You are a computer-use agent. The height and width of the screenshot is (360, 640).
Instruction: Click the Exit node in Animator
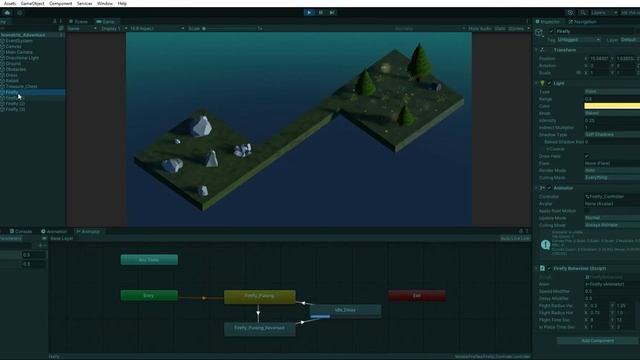pyautogui.click(x=417, y=296)
